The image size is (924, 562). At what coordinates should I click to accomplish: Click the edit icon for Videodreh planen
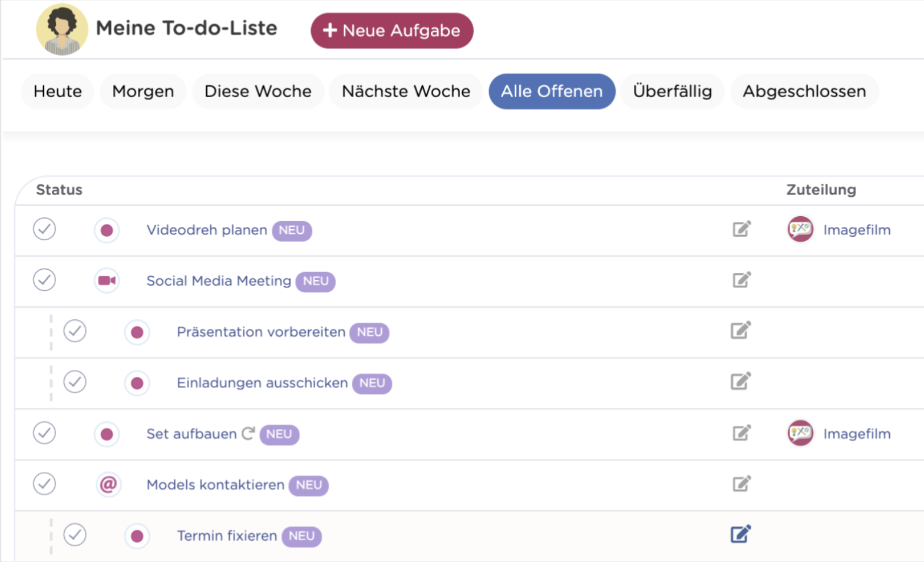[741, 229]
